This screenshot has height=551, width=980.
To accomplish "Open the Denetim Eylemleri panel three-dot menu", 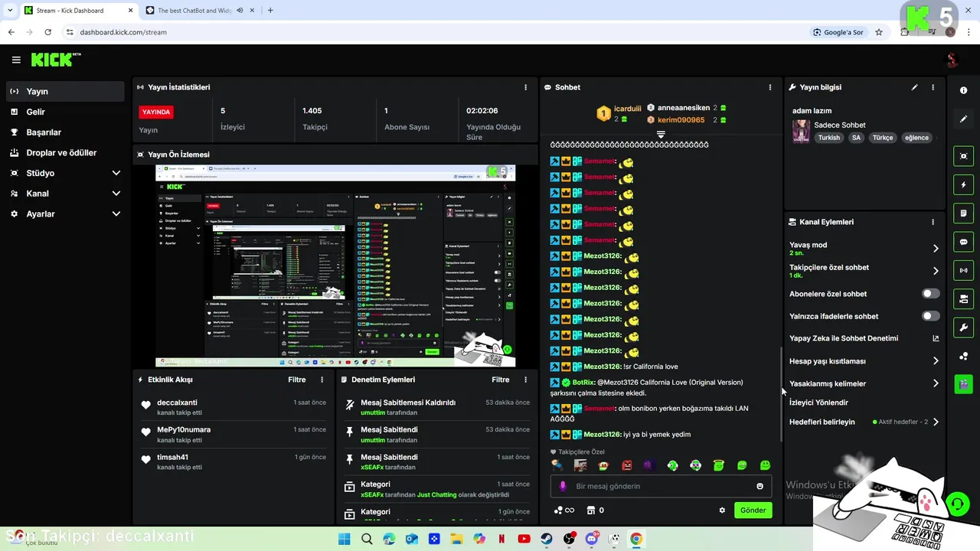I will (525, 380).
